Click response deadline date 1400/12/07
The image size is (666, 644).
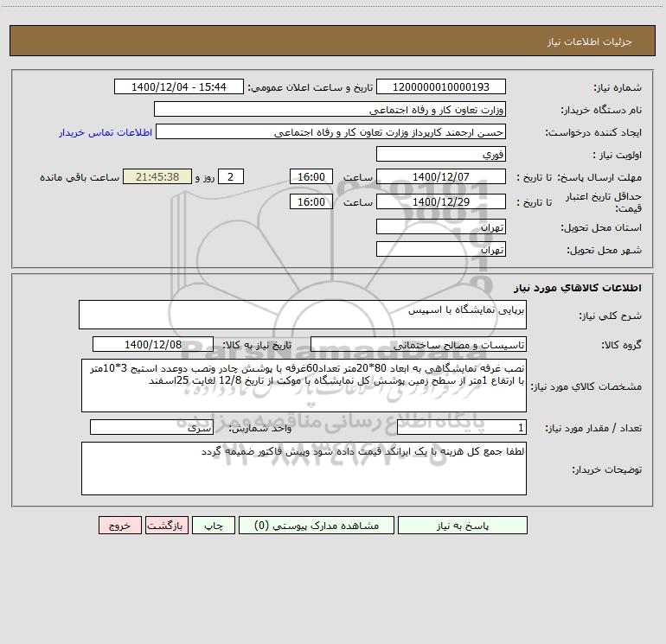point(441,176)
